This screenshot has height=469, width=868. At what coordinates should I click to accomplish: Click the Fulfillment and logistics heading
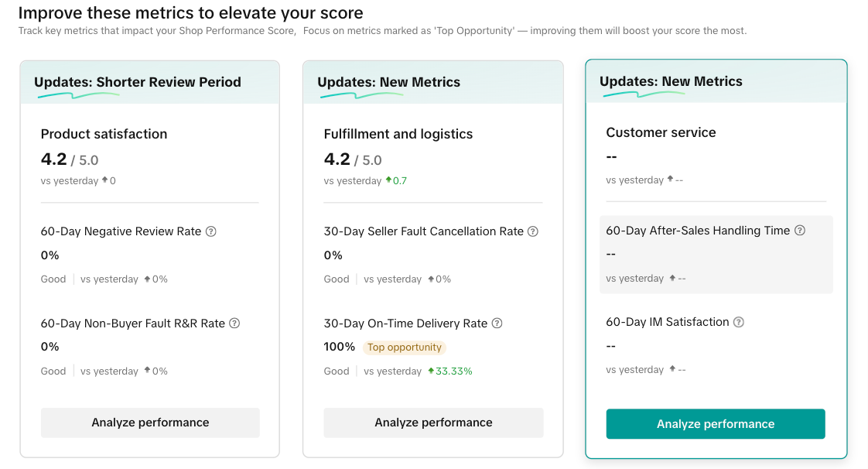[x=398, y=134]
